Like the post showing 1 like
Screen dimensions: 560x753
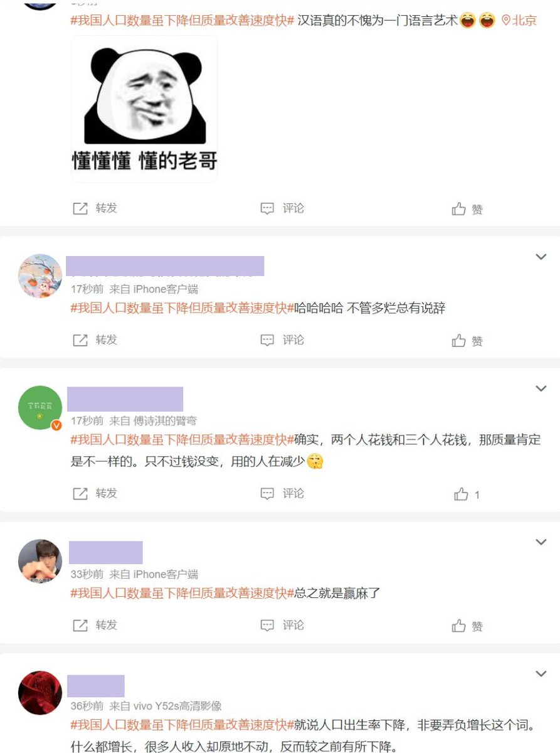pyautogui.click(x=467, y=494)
